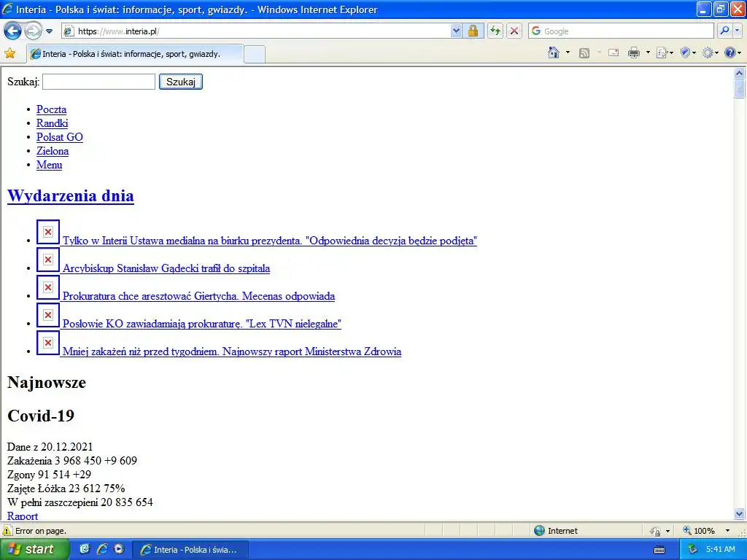Viewport: 747px width, 560px height.
Task: Open the Zielona link
Action: pyautogui.click(x=53, y=151)
